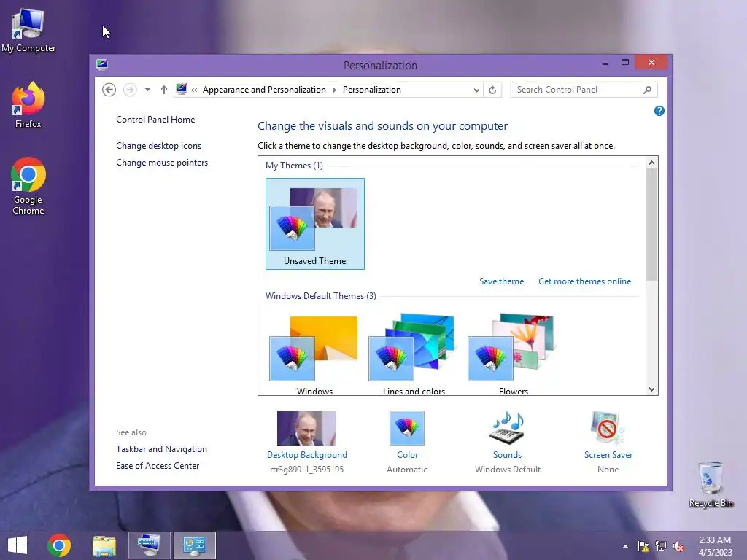
Task: Click Appearance and Personalization breadcrumb
Action: (x=264, y=90)
